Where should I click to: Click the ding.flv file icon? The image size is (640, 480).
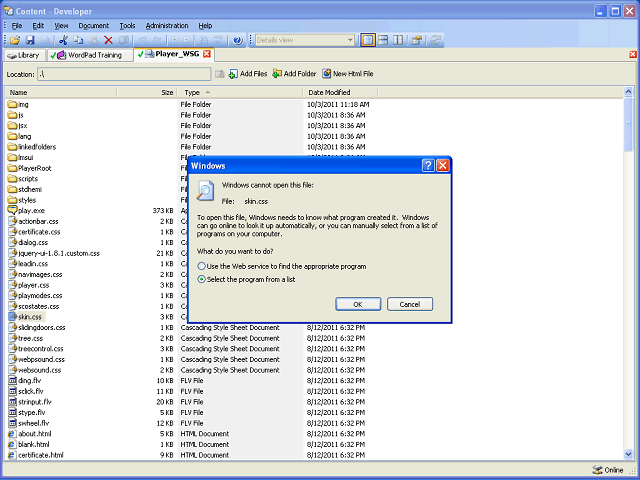(x=13, y=380)
